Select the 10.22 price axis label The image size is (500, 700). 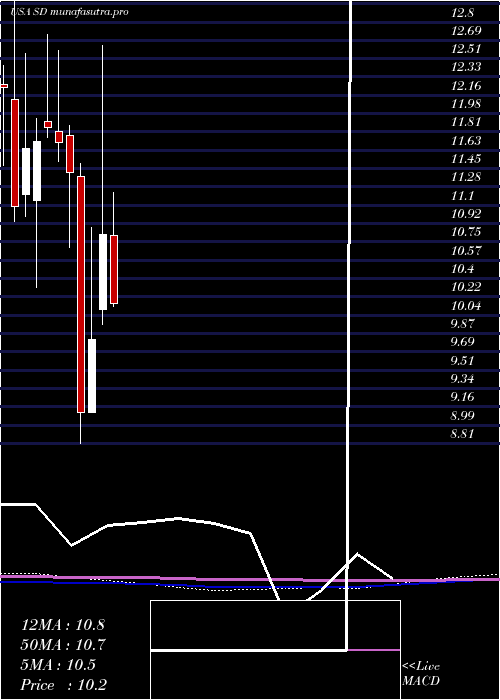tap(466, 287)
